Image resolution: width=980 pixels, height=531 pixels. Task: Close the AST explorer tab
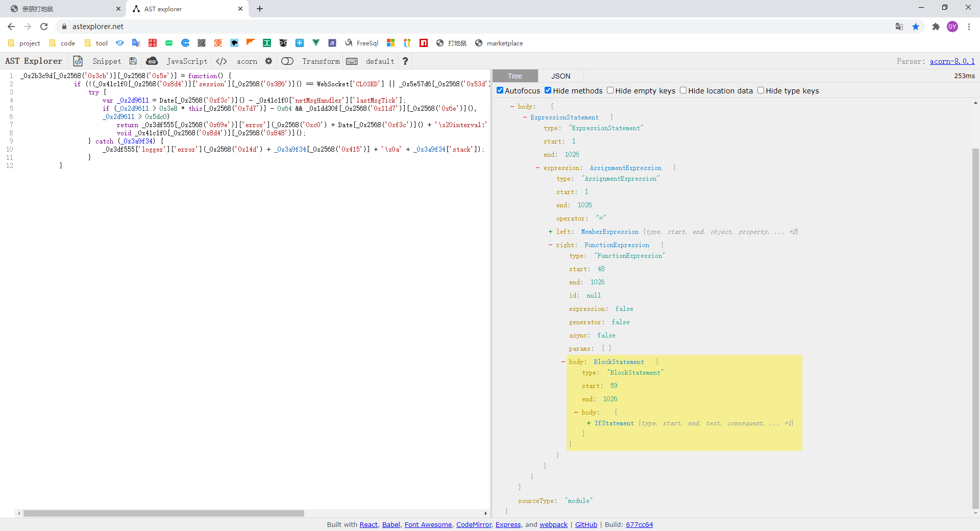pos(240,9)
